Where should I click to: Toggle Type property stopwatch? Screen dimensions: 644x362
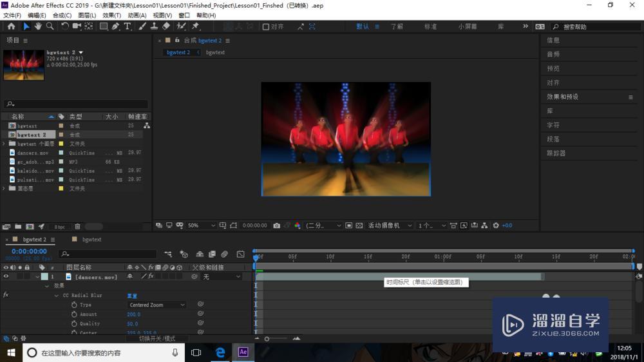74,305
